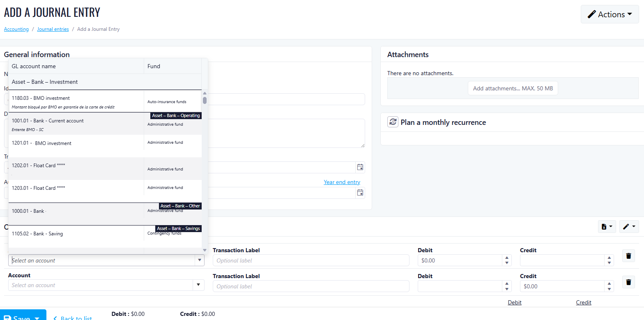Click the second row empty Debit field
Image resolution: width=644 pixels, height=320 pixels.
click(460, 286)
